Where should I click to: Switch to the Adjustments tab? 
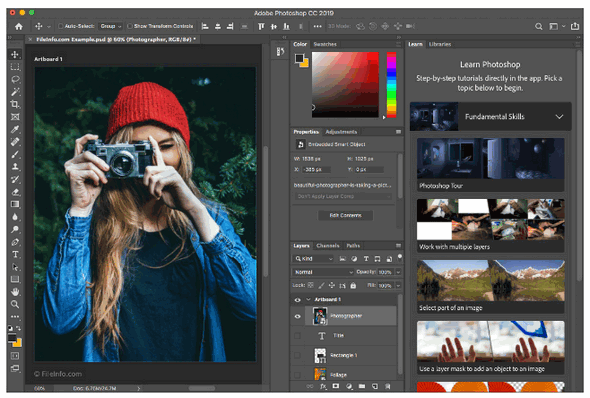click(x=341, y=132)
